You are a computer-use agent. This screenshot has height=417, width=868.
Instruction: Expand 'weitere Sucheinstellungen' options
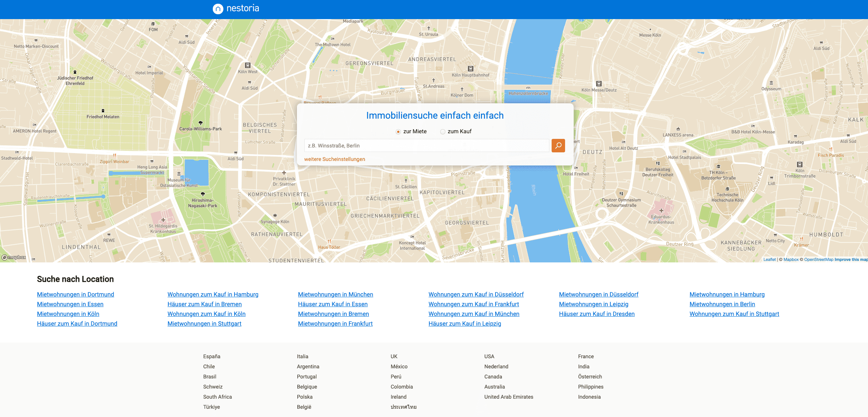[335, 159]
